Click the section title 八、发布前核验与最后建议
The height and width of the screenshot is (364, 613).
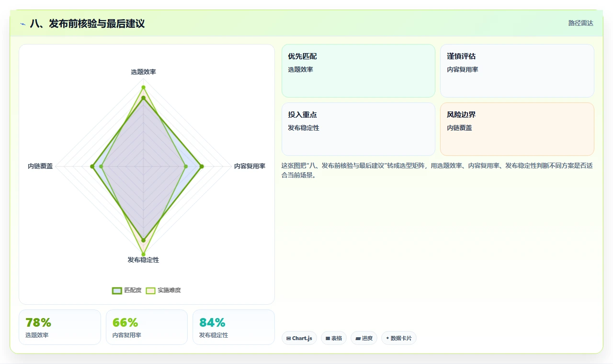tap(87, 23)
